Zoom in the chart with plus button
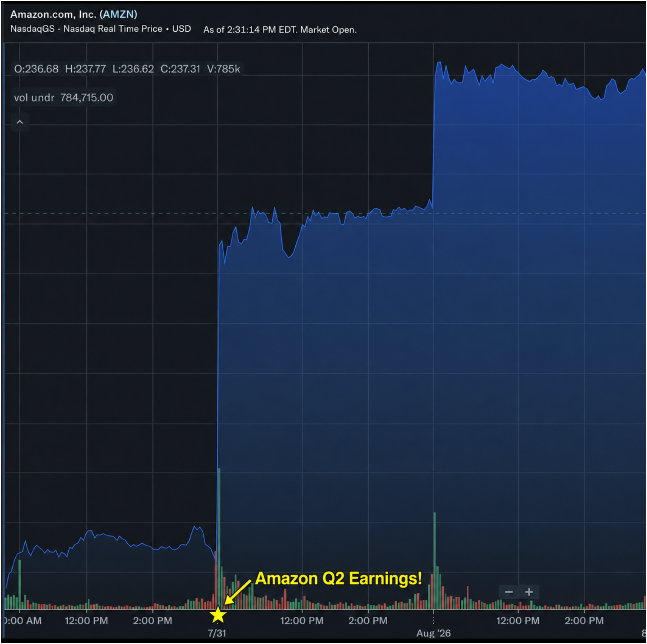 pyautogui.click(x=529, y=592)
